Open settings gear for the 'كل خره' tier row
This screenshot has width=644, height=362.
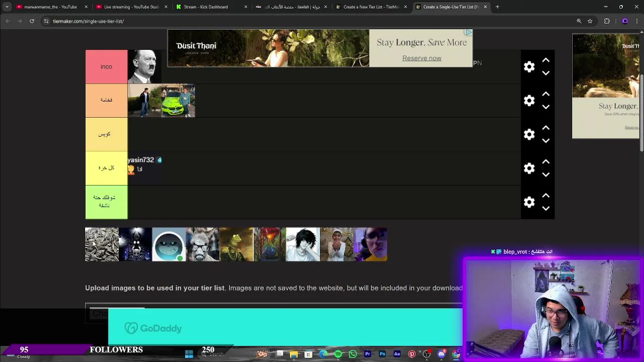click(529, 168)
